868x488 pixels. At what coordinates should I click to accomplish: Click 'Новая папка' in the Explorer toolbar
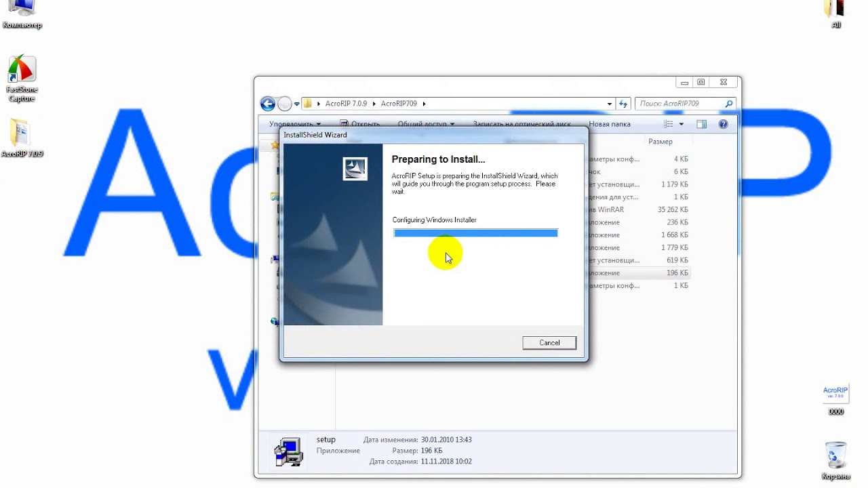pyautogui.click(x=610, y=124)
